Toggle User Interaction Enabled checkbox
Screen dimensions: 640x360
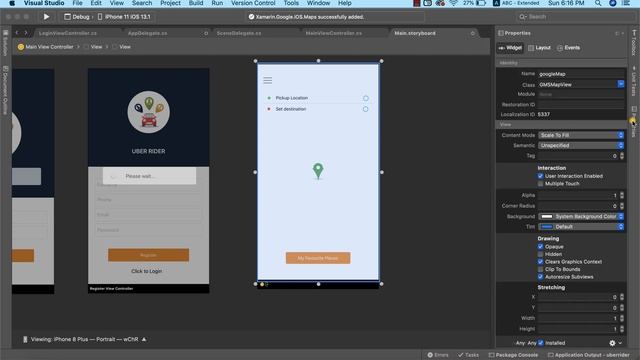(x=540, y=176)
